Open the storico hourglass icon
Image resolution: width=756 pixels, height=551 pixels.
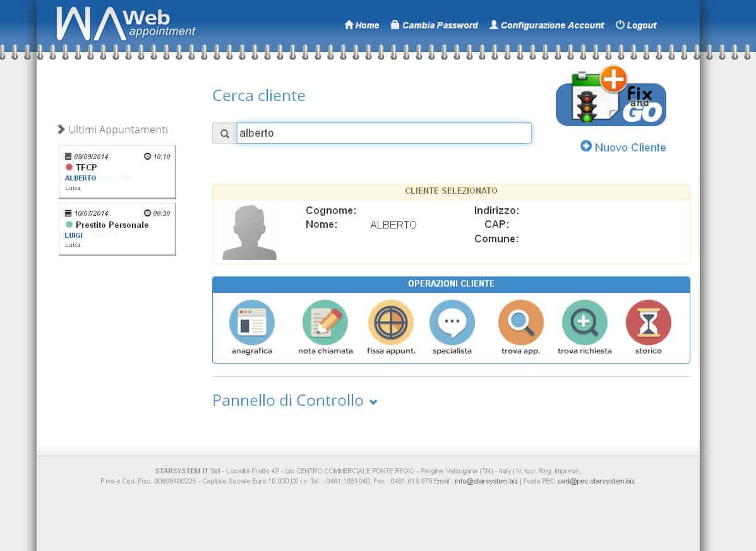click(x=648, y=323)
